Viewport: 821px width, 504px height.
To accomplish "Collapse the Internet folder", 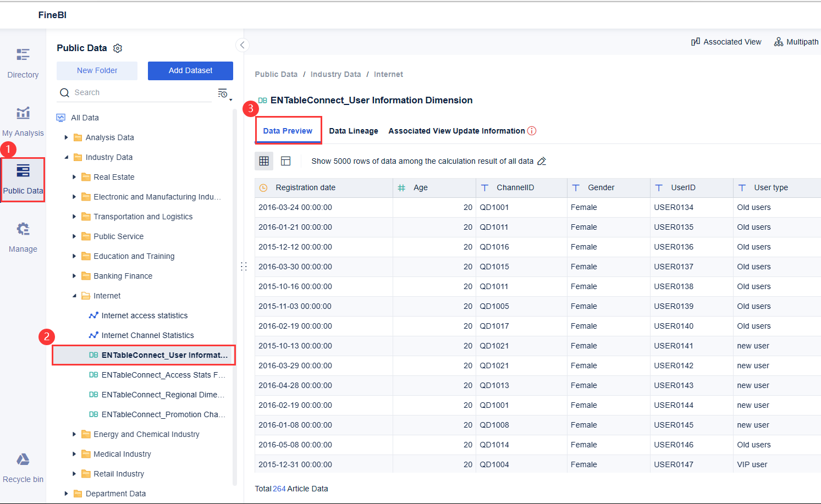I will (x=74, y=296).
